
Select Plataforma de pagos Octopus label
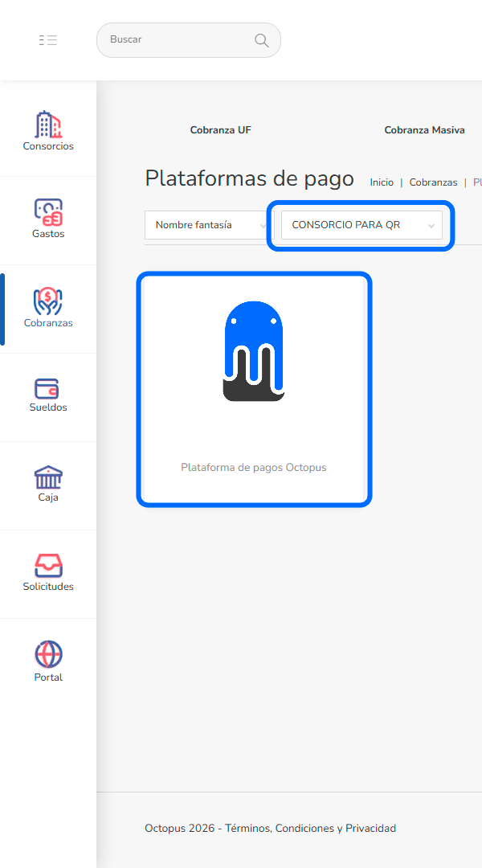click(x=253, y=467)
